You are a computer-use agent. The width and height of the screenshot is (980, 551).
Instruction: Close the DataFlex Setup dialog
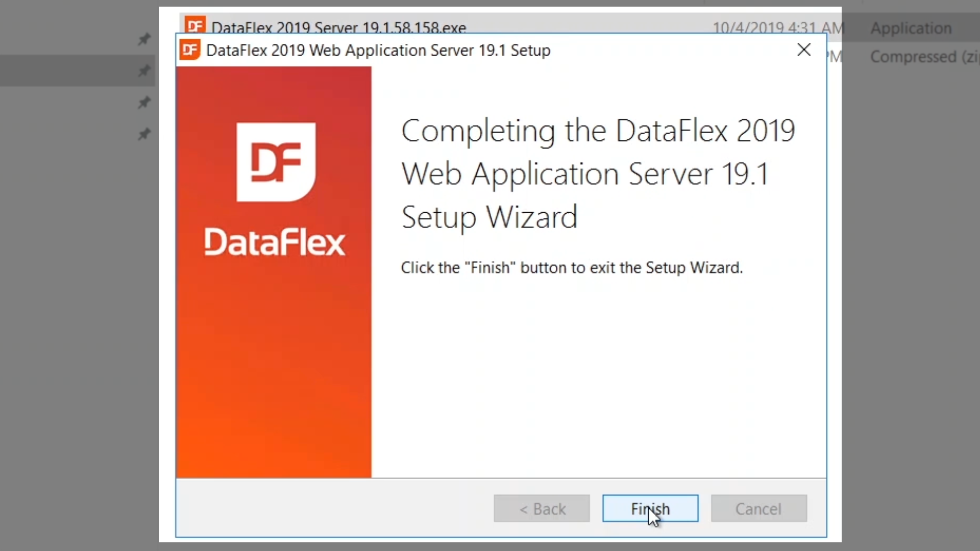click(803, 50)
